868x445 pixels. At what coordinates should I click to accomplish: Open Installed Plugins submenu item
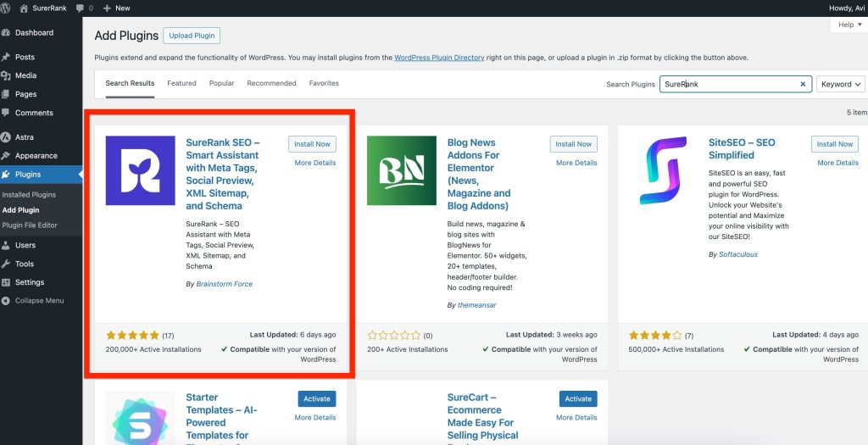click(29, 195)
